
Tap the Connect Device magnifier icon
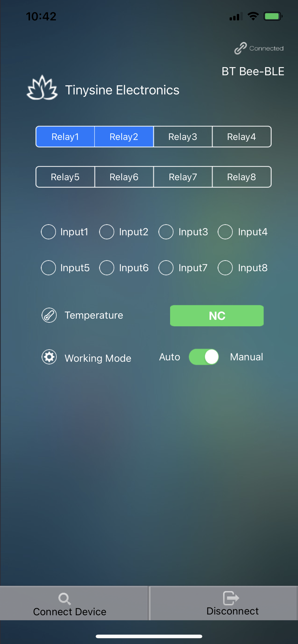coord(65,599)
